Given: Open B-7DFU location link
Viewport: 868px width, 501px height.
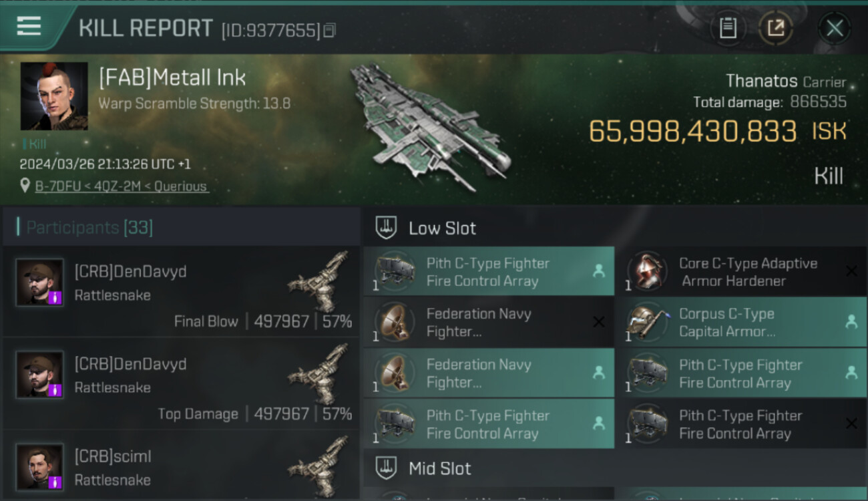Looking at the screenshot, I should pos(122,186).
